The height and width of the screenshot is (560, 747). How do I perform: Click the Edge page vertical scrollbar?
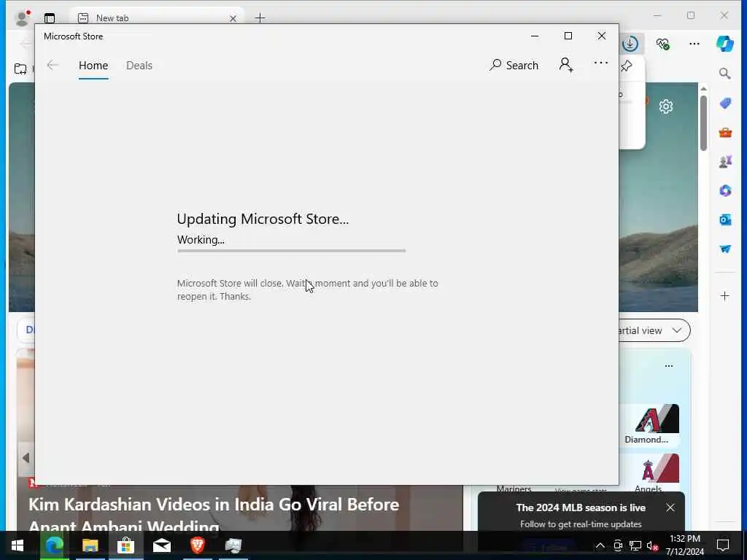704,122
